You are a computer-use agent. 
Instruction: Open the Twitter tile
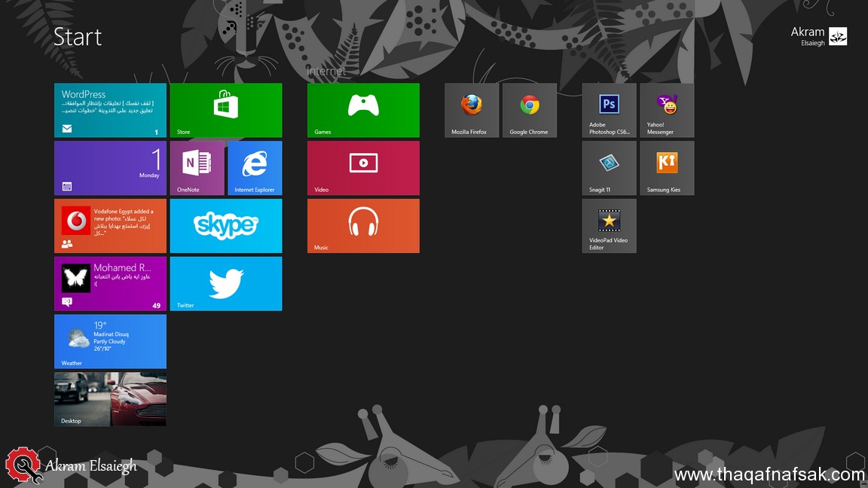click(x=226, y=284)
